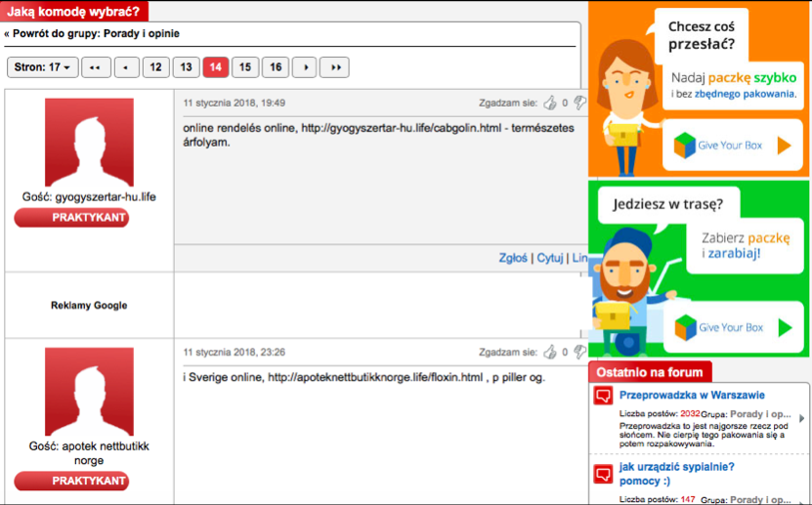
Task: Jump to last page with double-right arrow
Action: [x=334, y=67]
